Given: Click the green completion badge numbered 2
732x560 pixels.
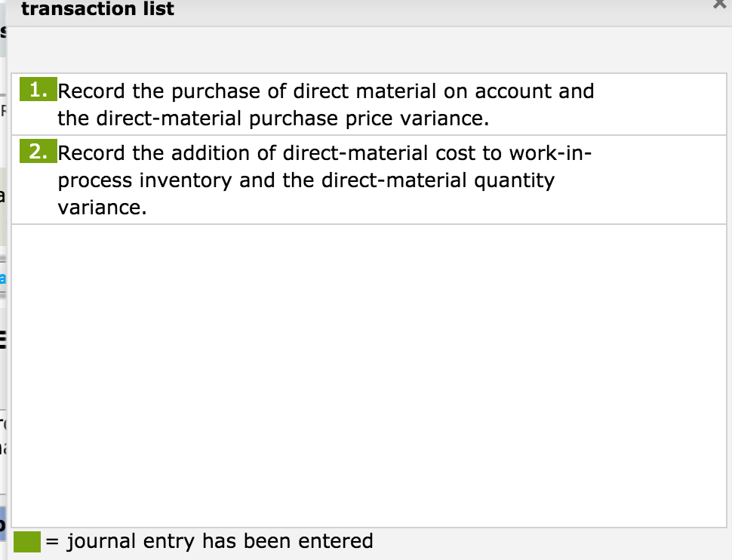Looking at the screenshot, I should [38, 152].
